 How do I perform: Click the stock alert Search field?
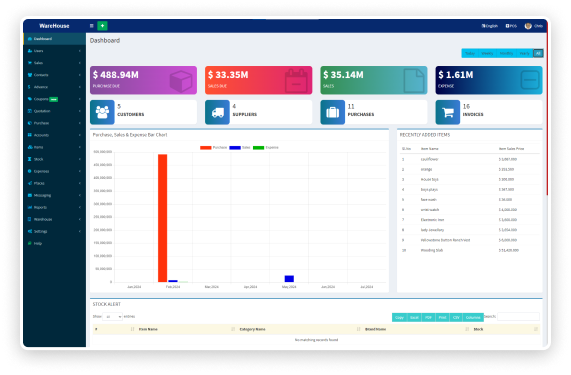tap(518, 317)
